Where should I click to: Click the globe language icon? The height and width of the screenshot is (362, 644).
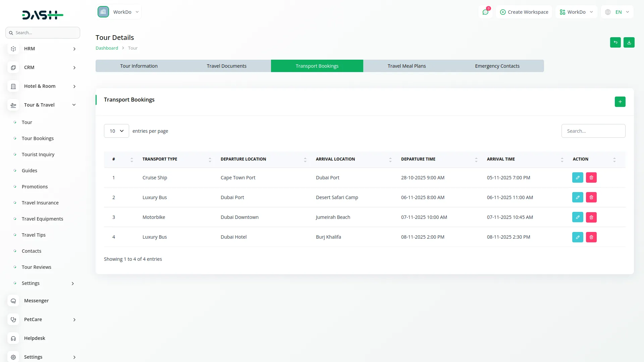tap(608, 12)
